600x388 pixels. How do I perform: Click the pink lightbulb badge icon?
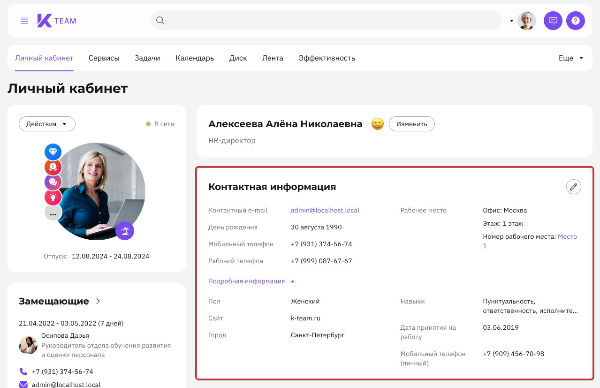point(53,197)
